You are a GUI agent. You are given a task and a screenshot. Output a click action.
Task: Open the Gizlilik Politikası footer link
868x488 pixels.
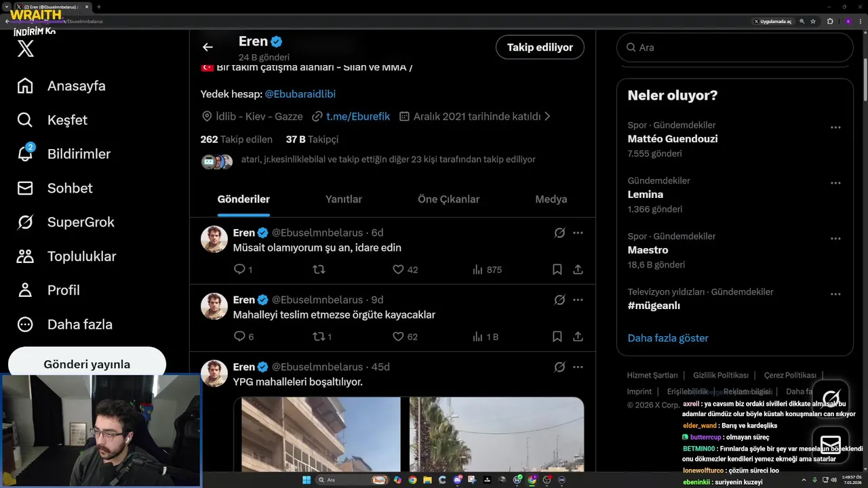point(721,375)
